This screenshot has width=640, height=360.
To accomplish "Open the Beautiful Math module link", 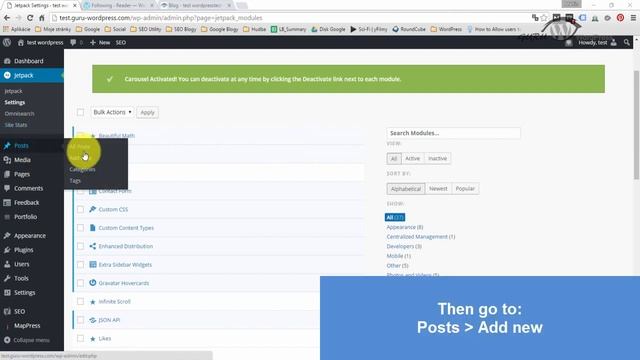I will (117, 136).
